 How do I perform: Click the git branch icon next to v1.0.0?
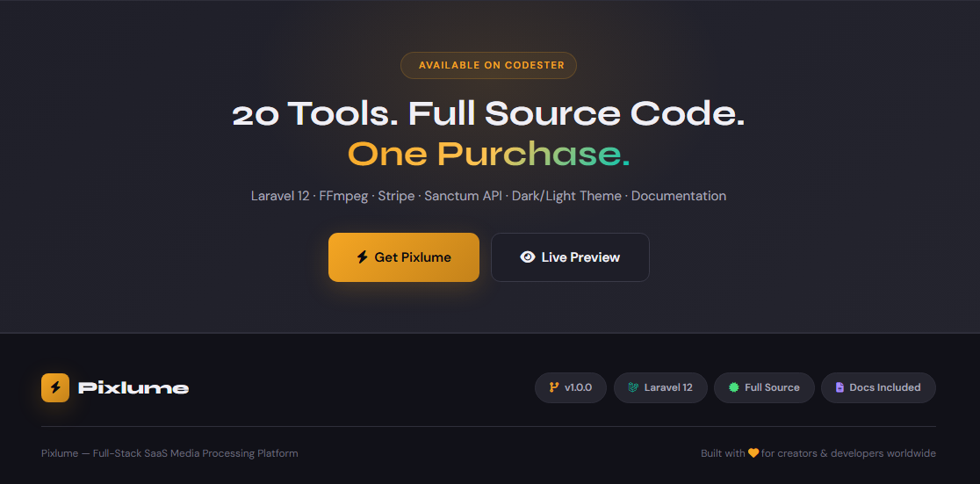tap(554, 387)
